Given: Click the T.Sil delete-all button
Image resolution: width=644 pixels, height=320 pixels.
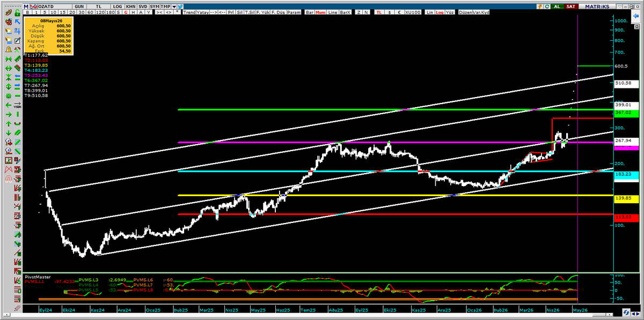Looking at the screenshot, I should click(250, 12).
